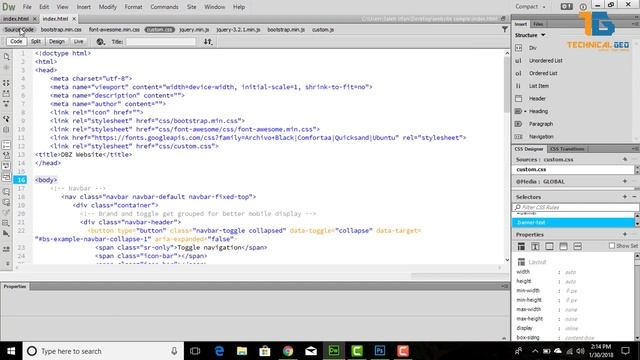The height and width of the screenshot is (360, 640).
Task: Click the Title input field
Action: (x=161, y=42)
